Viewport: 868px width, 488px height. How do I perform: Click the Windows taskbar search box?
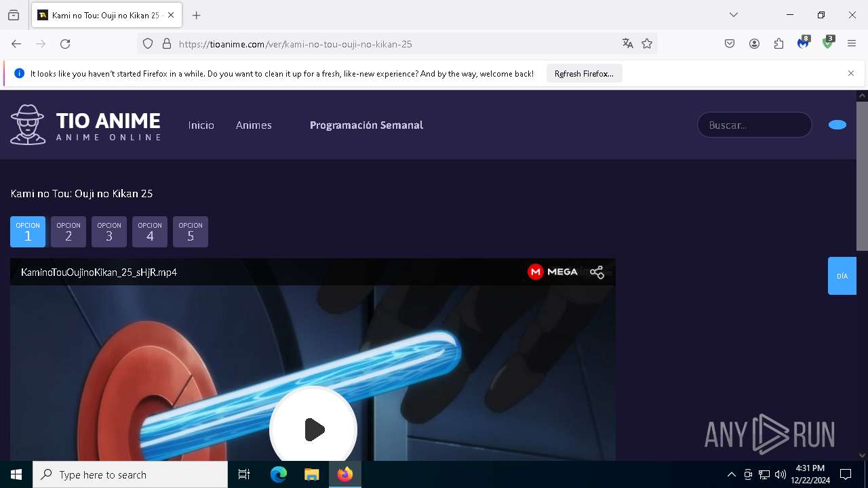pos(130,474)
